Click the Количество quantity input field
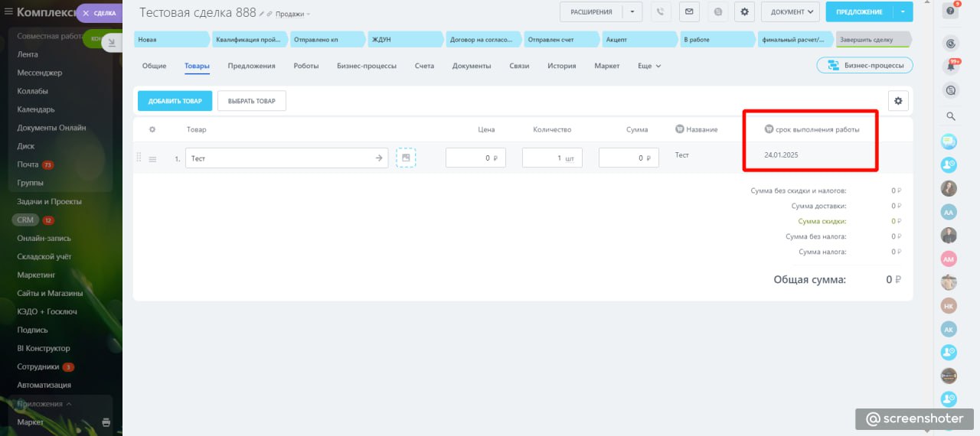The width and height of the screenshot is (980, 436). coord(552,158)
